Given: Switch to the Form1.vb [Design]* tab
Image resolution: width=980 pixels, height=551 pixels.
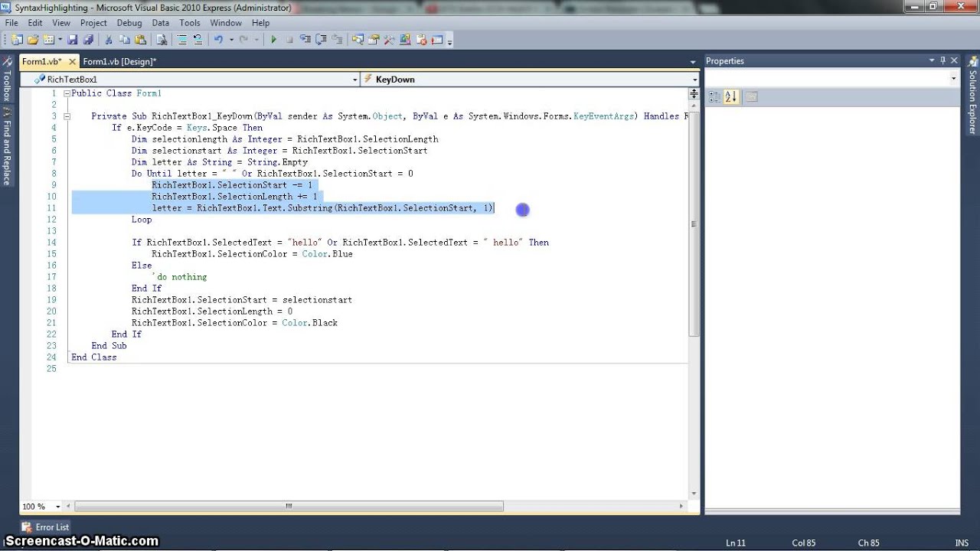Looking at the screenshot, I should (119, 61).
